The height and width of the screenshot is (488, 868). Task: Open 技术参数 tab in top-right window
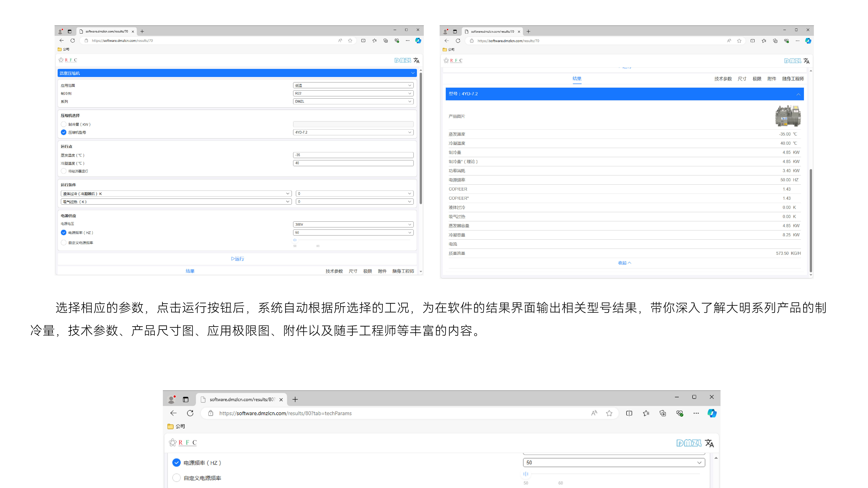(x=723, y=79)
